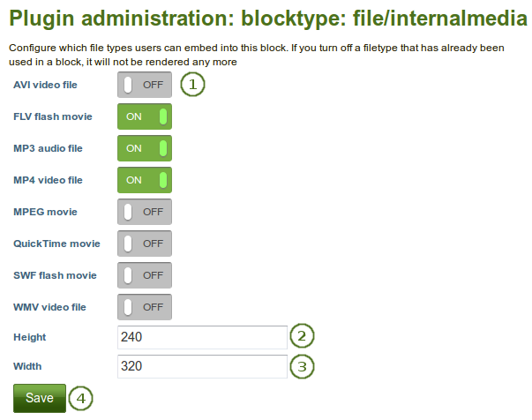Click the numbered callout marker 1
Screen dimensions: 532x420
[x=193, y=85]
